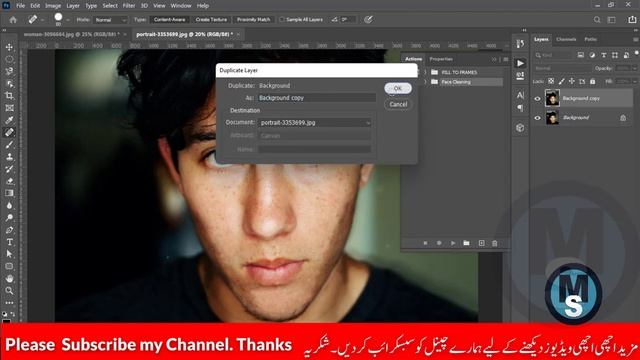Open the Document dropdown in Duplicate Layer dialog
Image resolution: width=640 pixels, height=360 pixels.
pos(315,122)
